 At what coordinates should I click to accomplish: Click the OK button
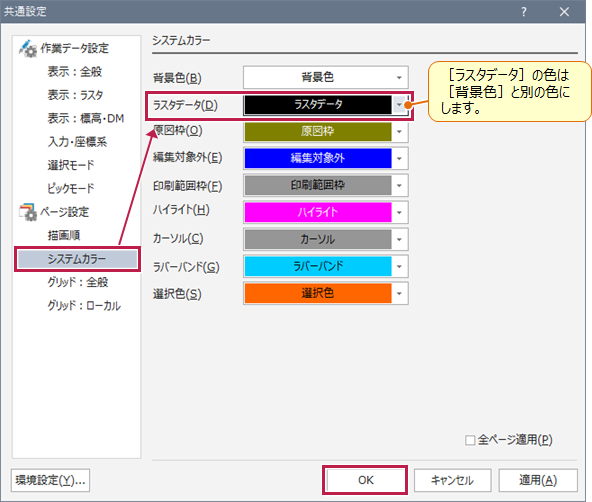pyautogui.click(x=365, y=480)
